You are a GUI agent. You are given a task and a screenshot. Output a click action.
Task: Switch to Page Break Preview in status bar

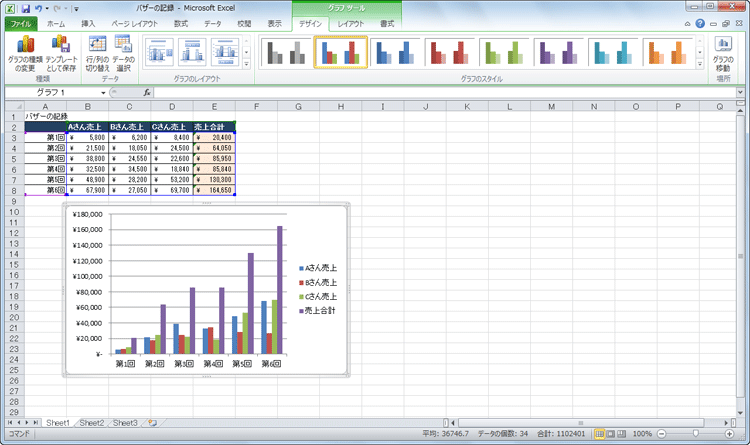click(x=622, y=434)
